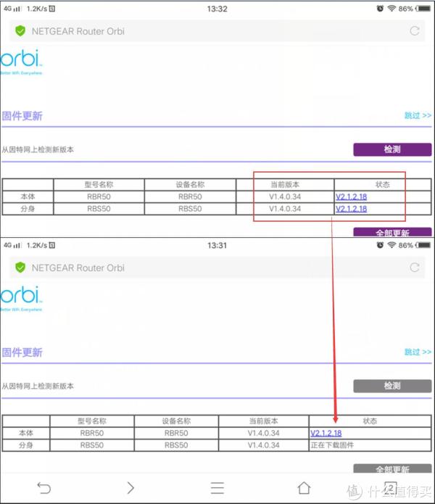Open V2.1.2.18 link pointed by red arrow
The height and width of the screenshot is (504, 435).
[326, 433]
